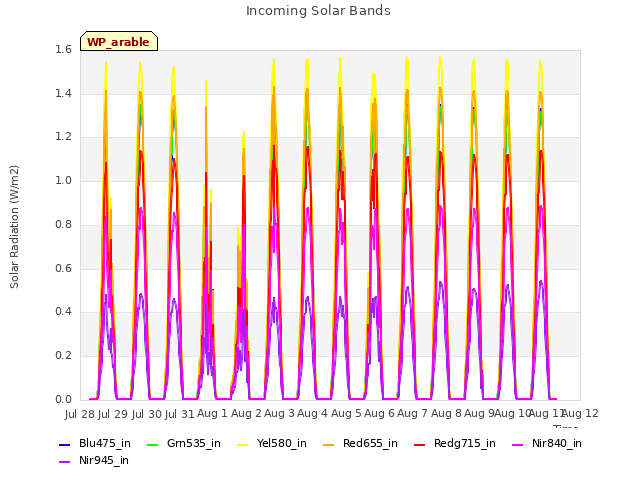Select the Grn535_in legend label
The width and height of the screenshot is (640, 480).
coord(193,443)
